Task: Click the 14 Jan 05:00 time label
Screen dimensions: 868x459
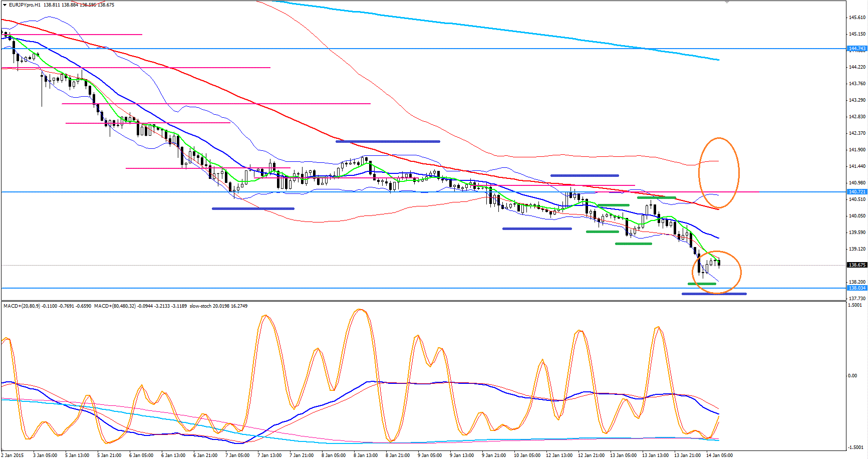Action: coord(719,455)
